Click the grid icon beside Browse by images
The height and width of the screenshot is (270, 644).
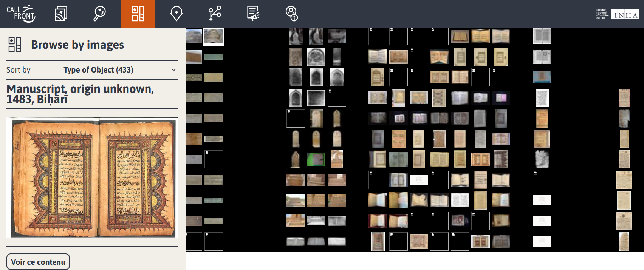(15, 45)
